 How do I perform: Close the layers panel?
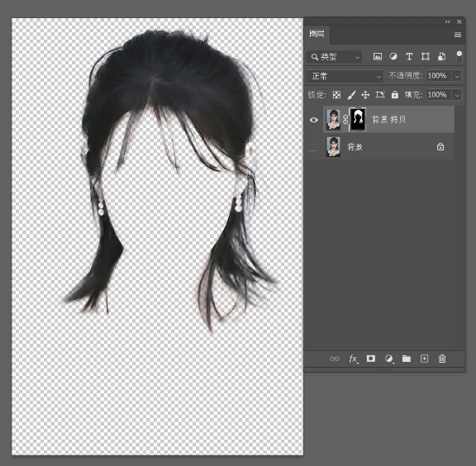point(459,21)
